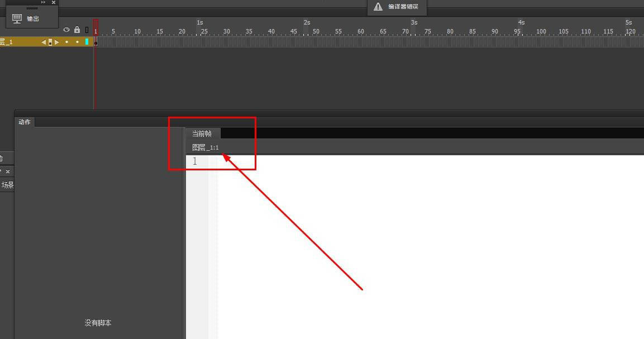
Task: Click frame 100 on the timeline ruler
Action: click(x=541, y=31)
